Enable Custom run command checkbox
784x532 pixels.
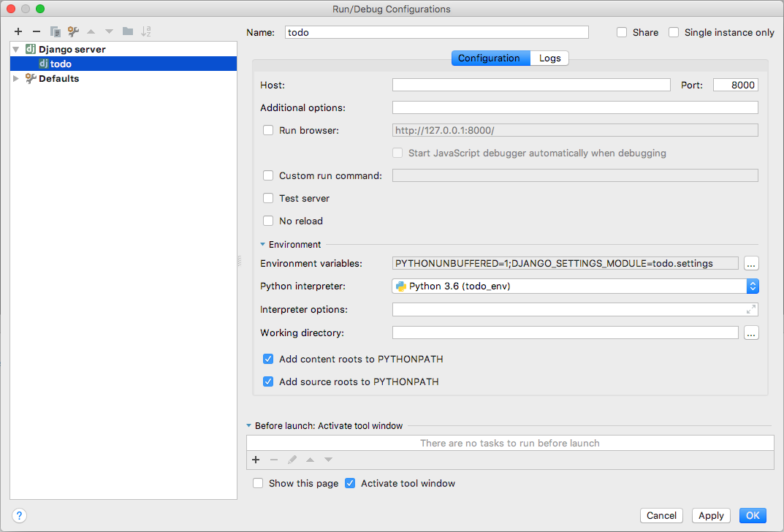coord(268,175)
